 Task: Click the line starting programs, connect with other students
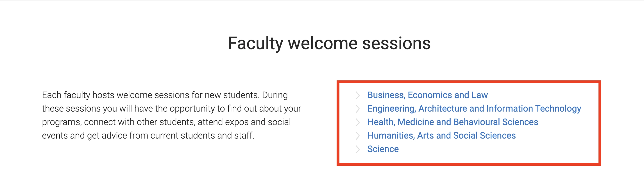click(166, 122)
